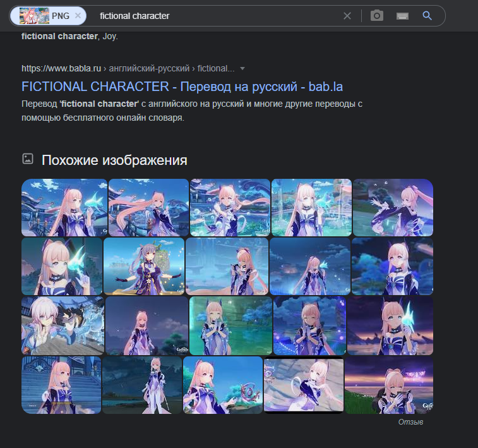Open second-row middle thumbnail of character in profile

coord(227,266)
